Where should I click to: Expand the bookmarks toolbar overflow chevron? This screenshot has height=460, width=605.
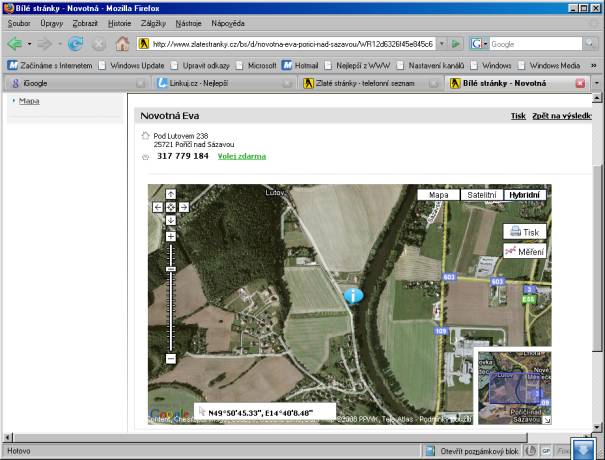tap(594, 65)
